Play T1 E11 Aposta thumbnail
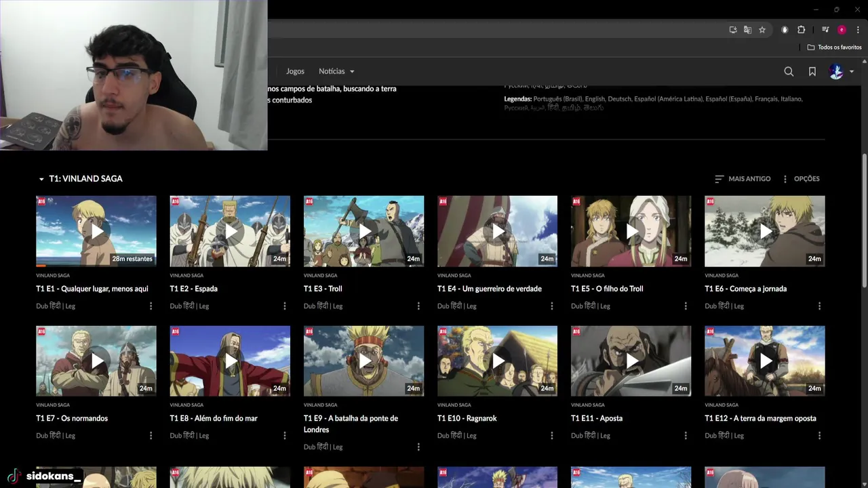The height and width of the screenshot is (488, 868). pos(631,361)
